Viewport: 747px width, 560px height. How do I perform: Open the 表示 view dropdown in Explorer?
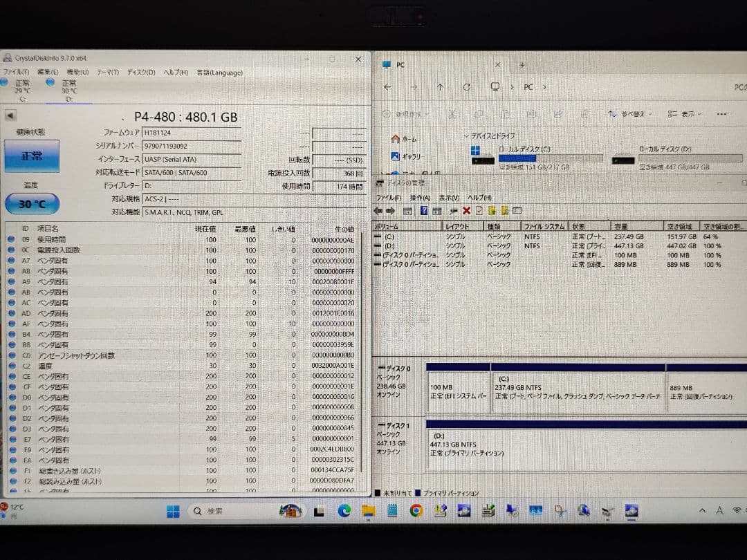pos(686,114)
